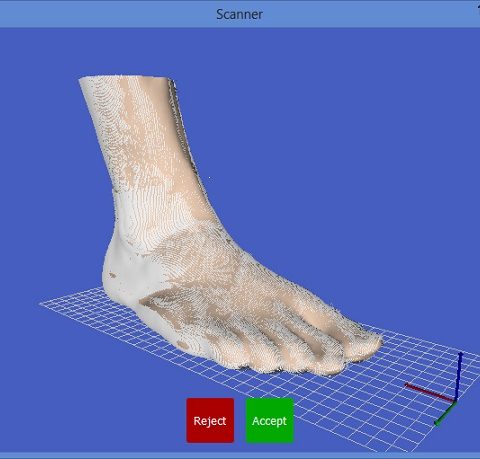Click the green Accept button
This screenshot has height=459, width=480.
point(270,420)
